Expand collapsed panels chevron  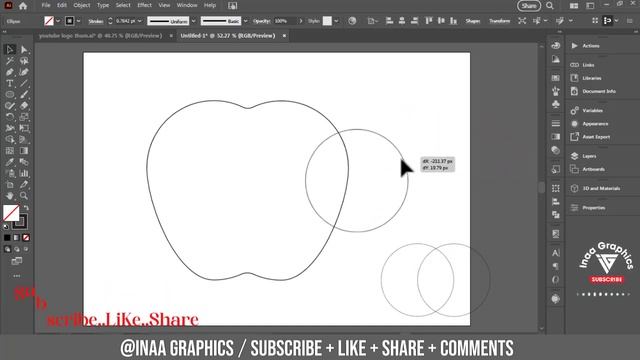click(560, 31)
